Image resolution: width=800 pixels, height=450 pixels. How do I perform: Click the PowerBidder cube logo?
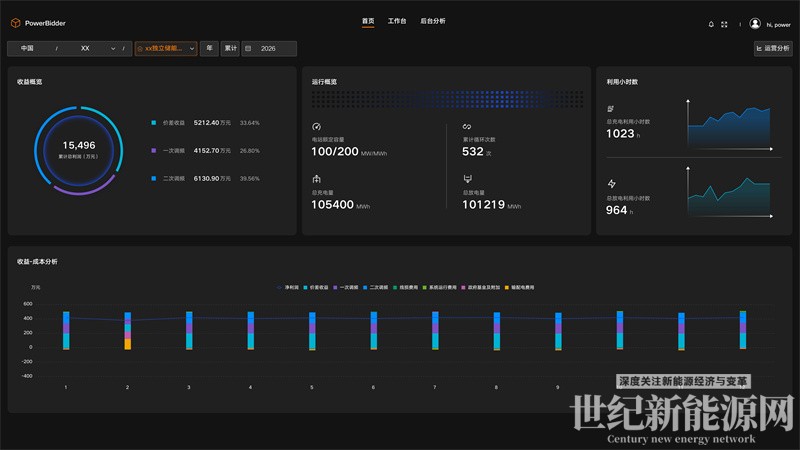(16, 24)
